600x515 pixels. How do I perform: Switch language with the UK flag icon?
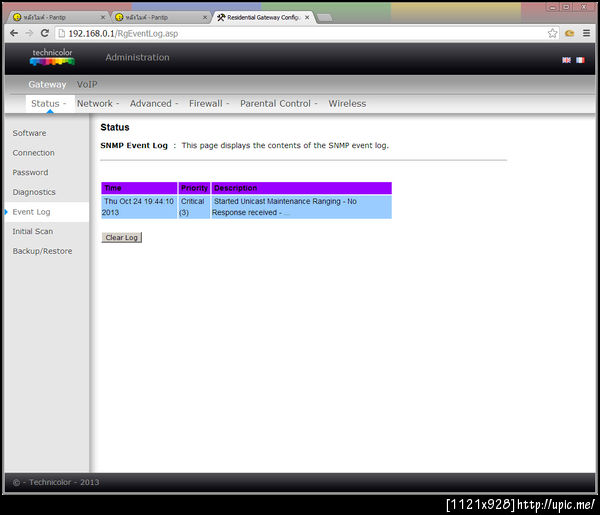(566, 60)
